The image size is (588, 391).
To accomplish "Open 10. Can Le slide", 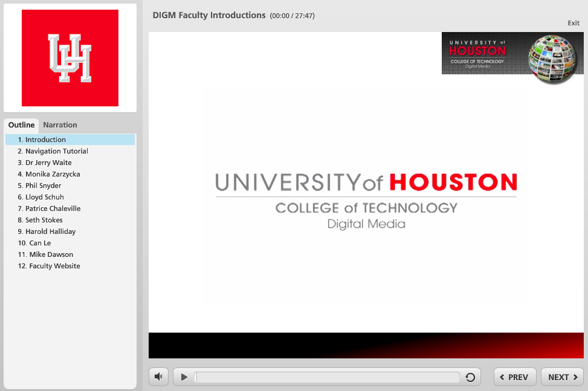I will (x=70, y=243).
